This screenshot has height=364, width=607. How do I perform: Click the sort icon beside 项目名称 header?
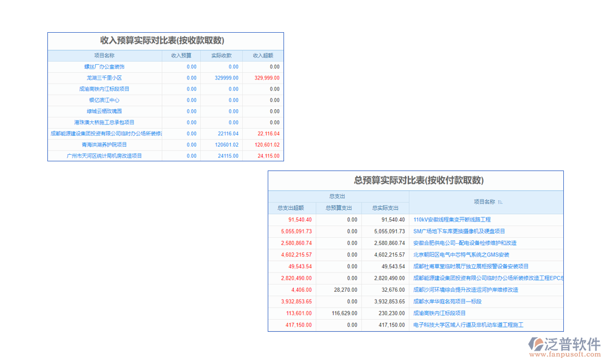[500, 202]
